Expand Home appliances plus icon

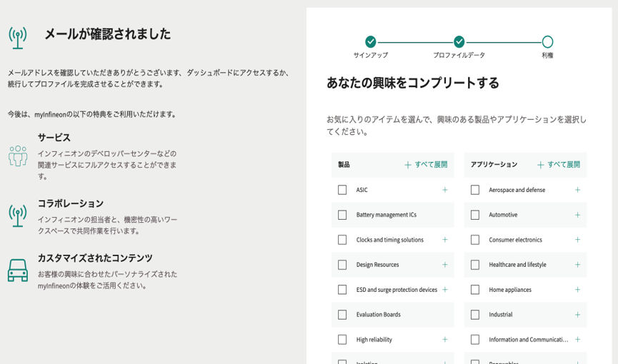point(577,290)
